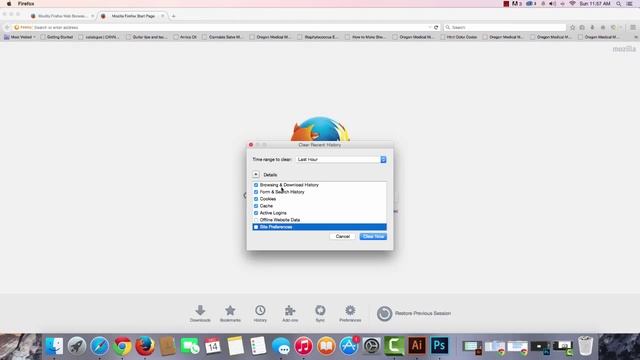Click the reload page icon

[436, 27]
